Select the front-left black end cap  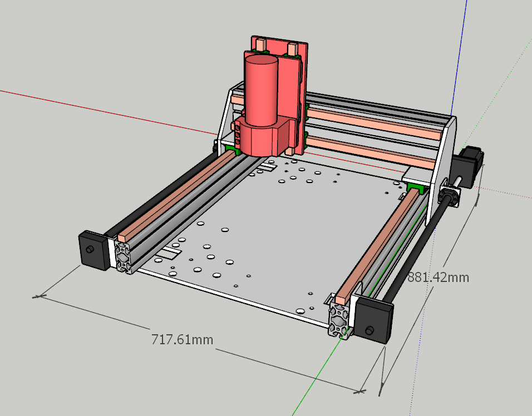pos(94,250)
